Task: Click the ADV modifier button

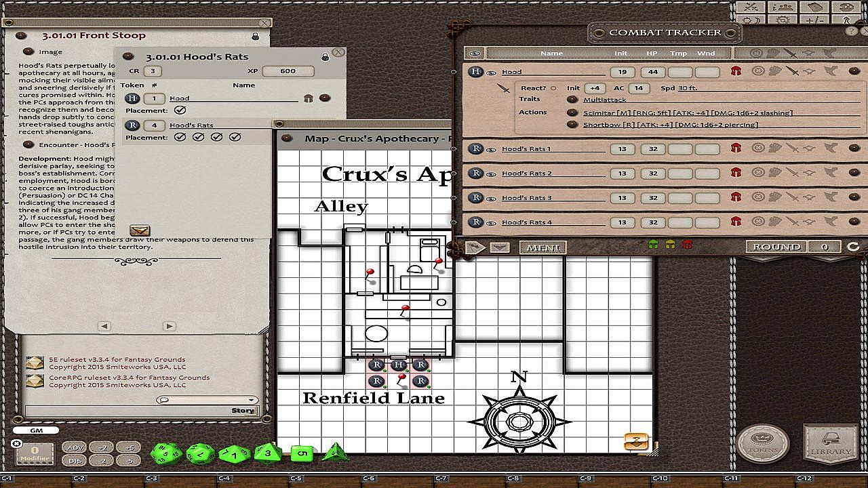Action: [73, 447]
